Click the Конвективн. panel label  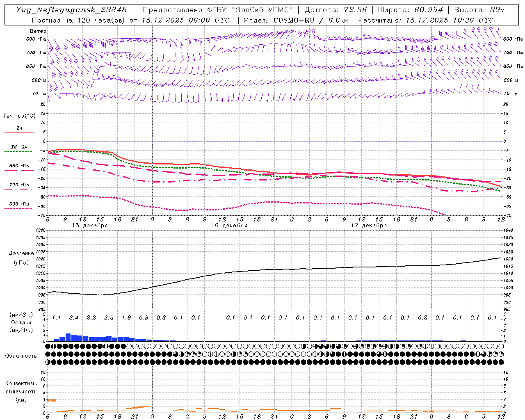point(21,383)
